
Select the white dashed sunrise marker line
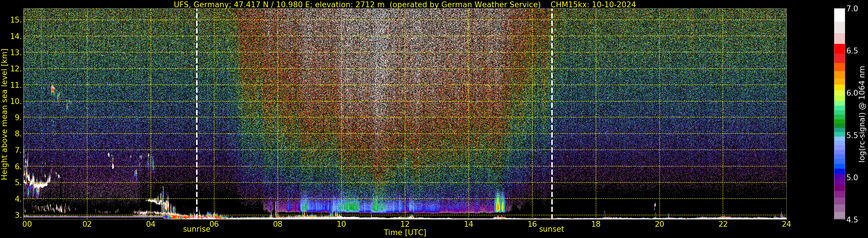(x=197, y=114)
